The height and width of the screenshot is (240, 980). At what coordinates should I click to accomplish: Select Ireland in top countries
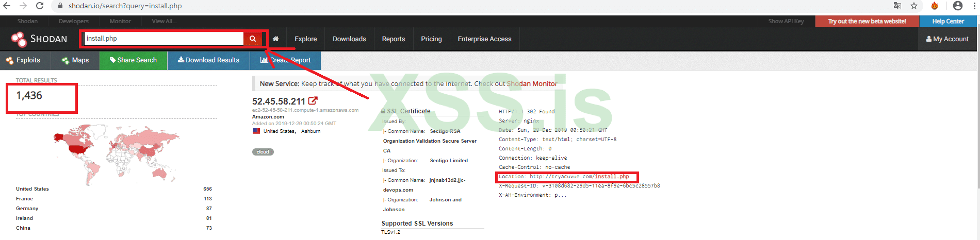(24, 218)
